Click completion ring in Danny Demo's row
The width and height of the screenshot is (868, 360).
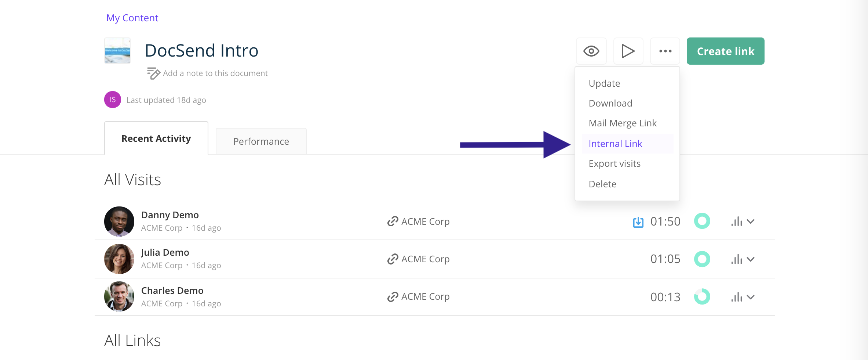pos(702,221)
